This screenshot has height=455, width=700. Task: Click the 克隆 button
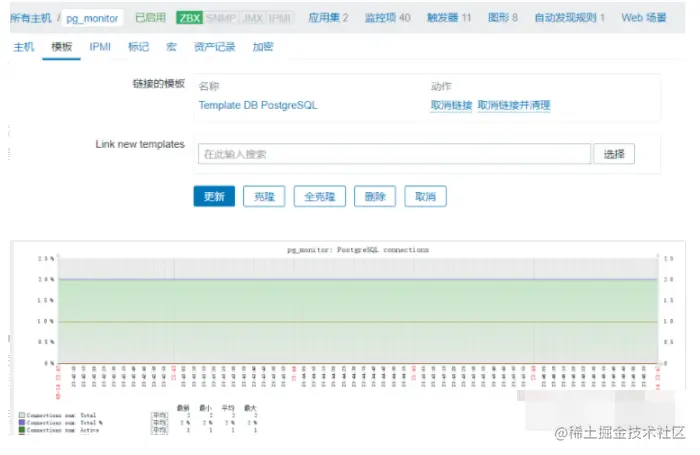[x=264, y=196]
